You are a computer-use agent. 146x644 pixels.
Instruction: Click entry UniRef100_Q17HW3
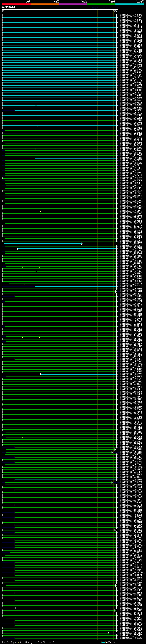tap(131, 135)
